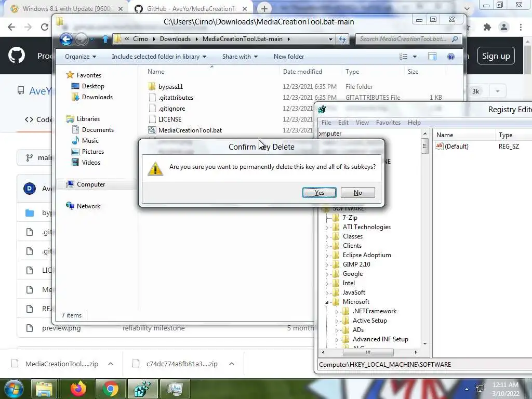This screenshot has width=532, height=399.
Task: Select the bypass11 folder icon
Action: click(x=152, y=86)
